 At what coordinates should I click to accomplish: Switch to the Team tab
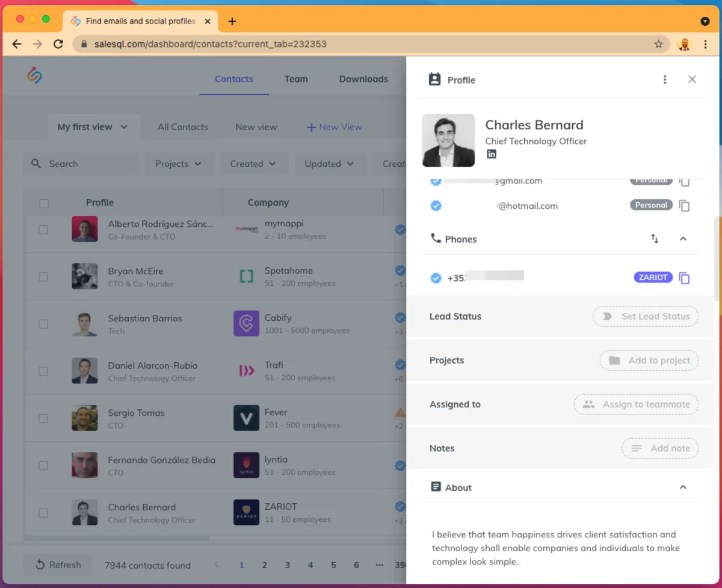(296, 79)
